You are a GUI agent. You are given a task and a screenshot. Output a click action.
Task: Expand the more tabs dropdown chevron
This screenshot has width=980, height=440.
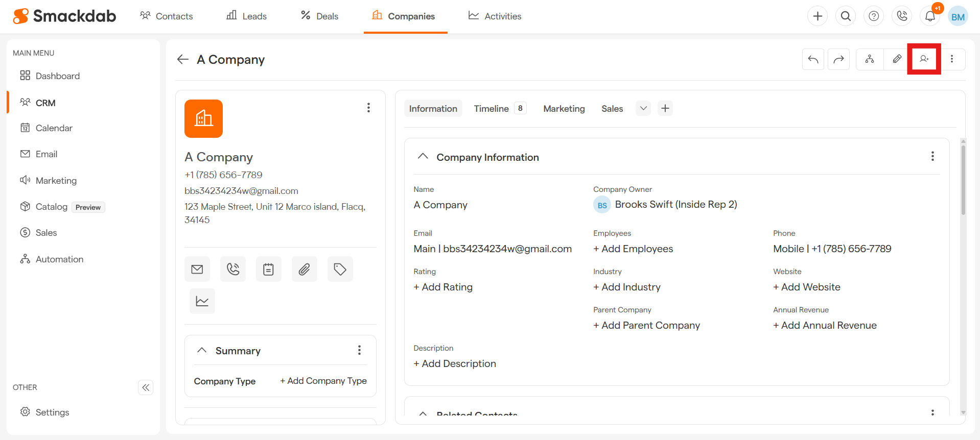point(643,108)
